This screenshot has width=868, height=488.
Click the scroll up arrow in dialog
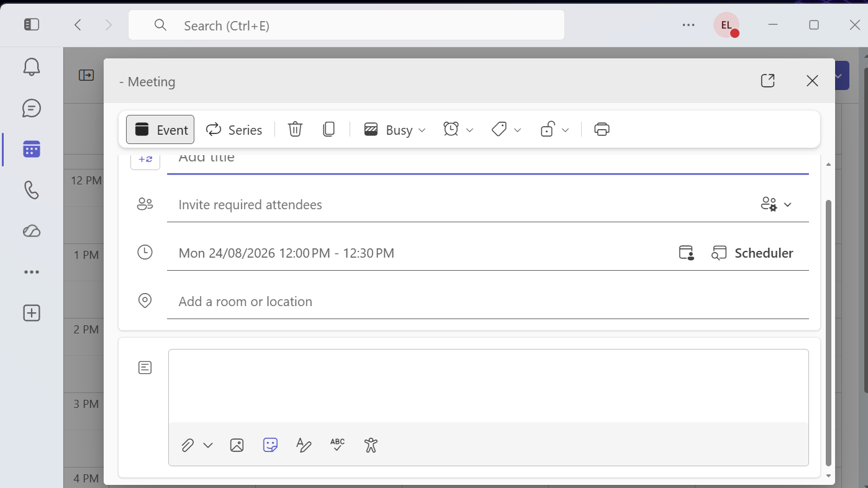[828, 165]
